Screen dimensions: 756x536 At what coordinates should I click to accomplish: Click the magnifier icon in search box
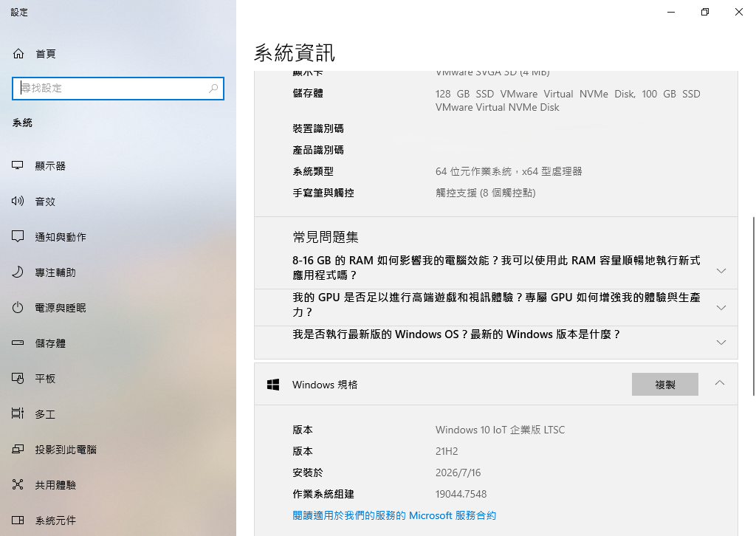pos(213,88)
